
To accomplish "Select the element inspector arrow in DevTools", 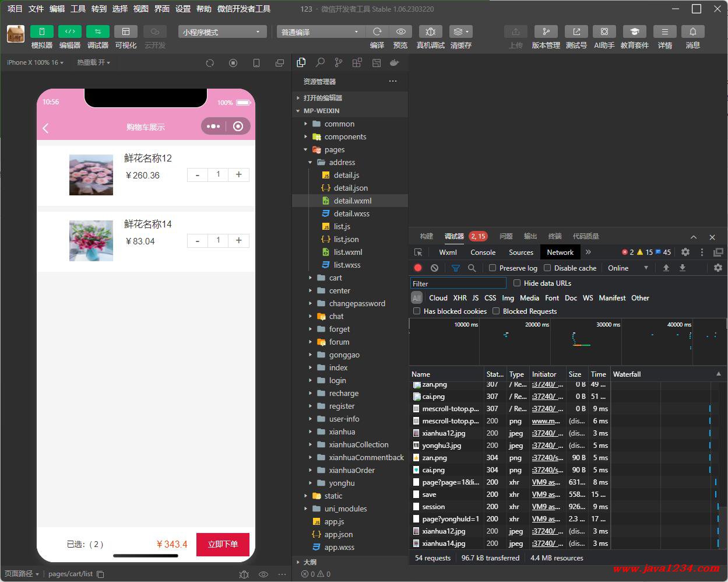I will click(418, 253).
